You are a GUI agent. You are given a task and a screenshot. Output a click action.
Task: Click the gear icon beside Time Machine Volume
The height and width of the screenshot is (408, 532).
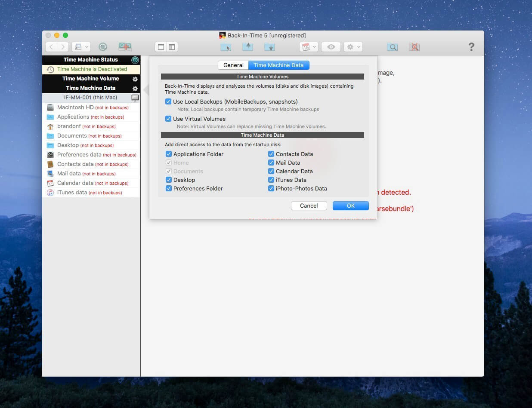(135, 79)
